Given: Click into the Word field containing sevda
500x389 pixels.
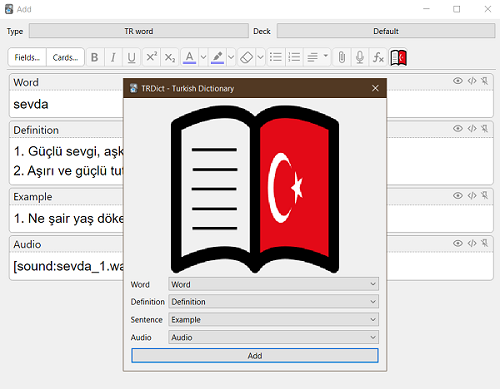Looking at the screenshot, I should pos(67,104).
